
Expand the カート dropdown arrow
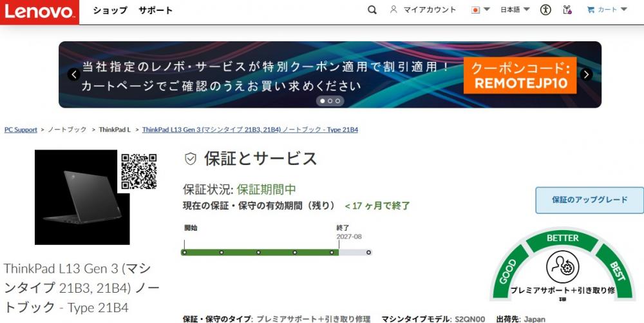623,10
